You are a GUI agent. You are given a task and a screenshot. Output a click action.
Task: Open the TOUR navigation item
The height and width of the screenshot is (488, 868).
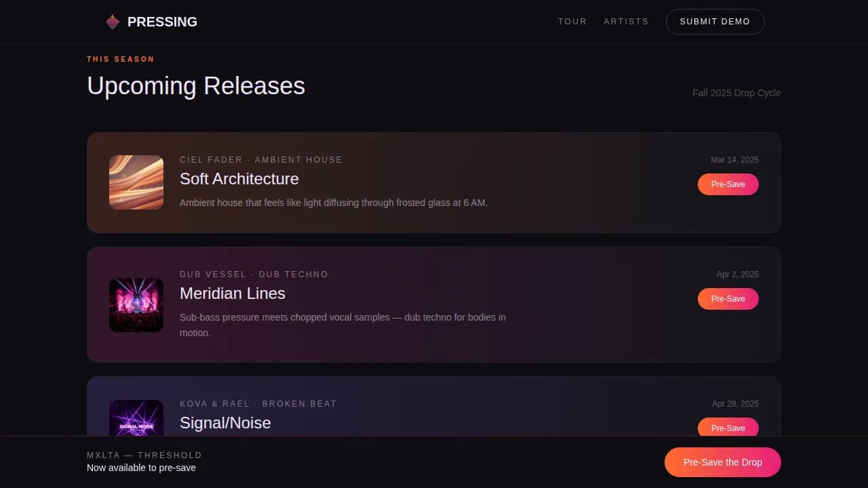[572, 21]
